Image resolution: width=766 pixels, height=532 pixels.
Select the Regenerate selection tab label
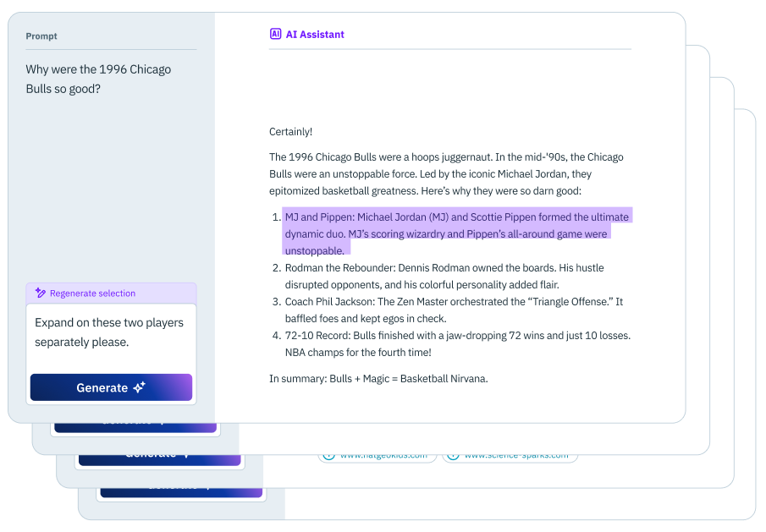tap(92, 293)
